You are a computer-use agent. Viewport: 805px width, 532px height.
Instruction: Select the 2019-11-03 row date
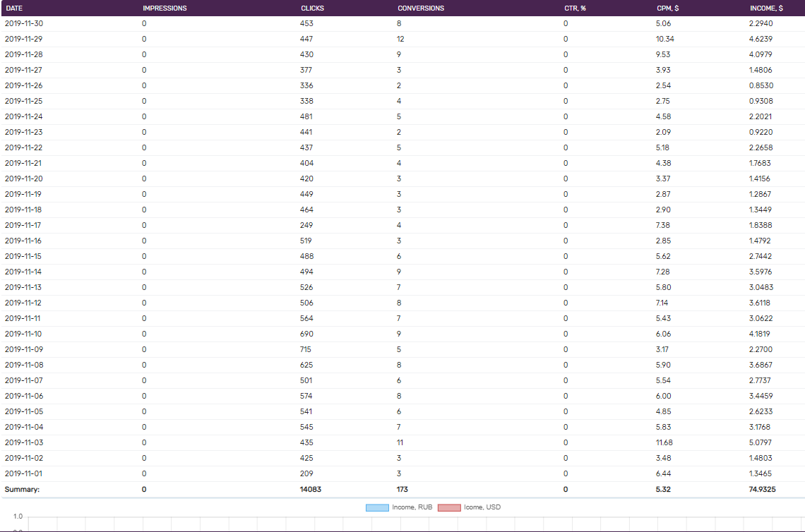(23, 442)
